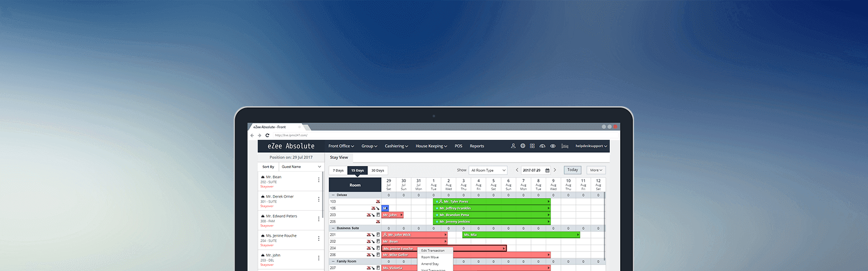The image size is (868, 271).
Task: Click the gauge dashboard icon in header
Action: pos(542,146)
